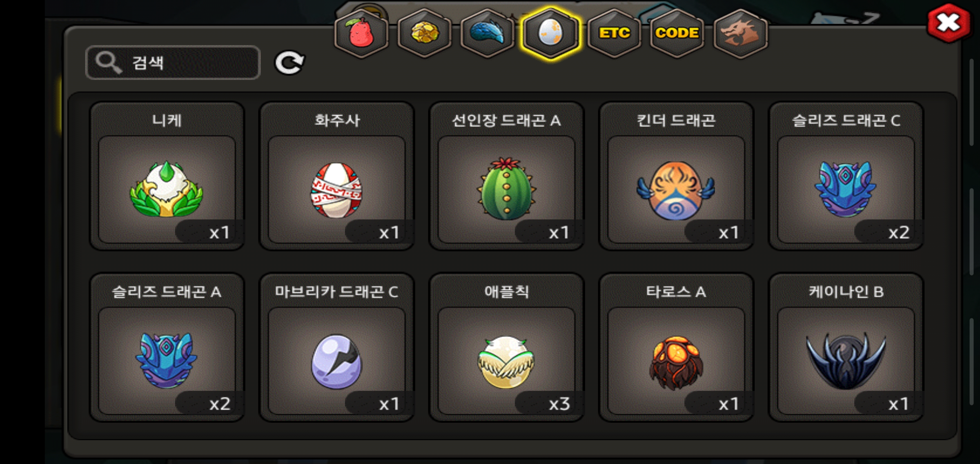
Task: Switch to the gold nugget tab
Action: [x=425, y=33]
